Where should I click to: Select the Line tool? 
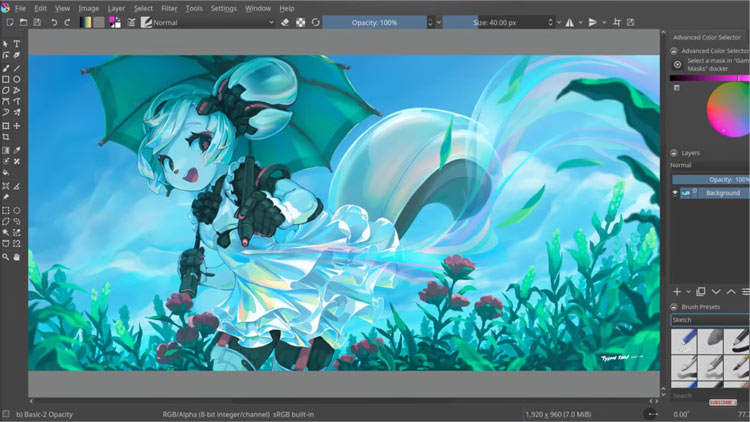[x=17, y=68]
